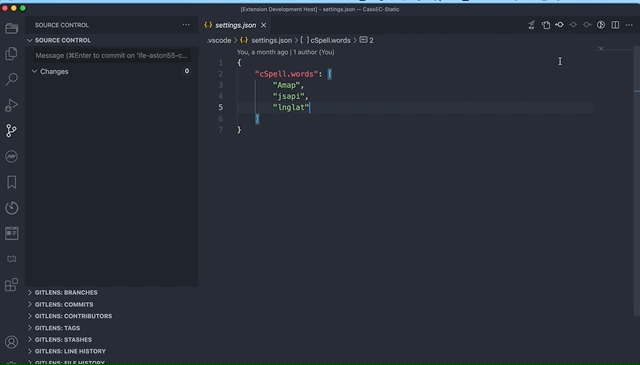Click the commit message input field
Screen dimensions: 640x365
point(111,56)
